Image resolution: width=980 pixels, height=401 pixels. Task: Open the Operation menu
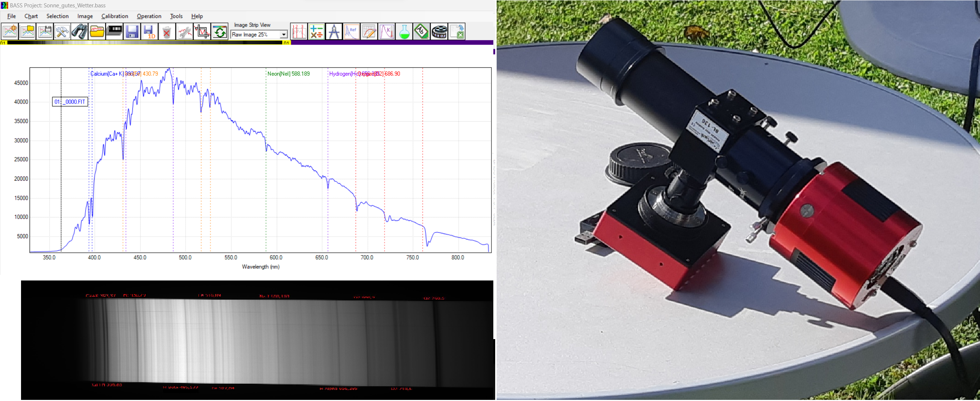pos(149,16)
